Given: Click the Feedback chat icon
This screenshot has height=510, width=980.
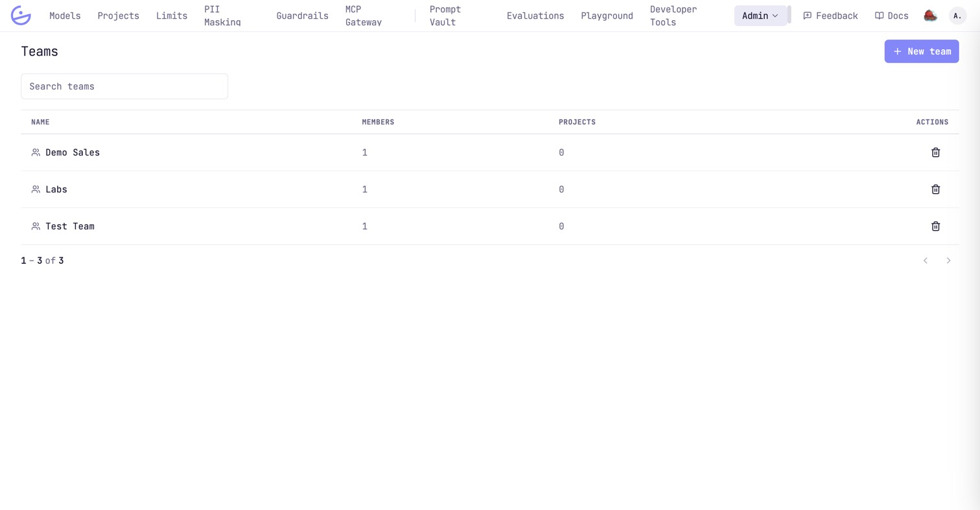Looking at the screenshot, I should (x=807, y=16).
